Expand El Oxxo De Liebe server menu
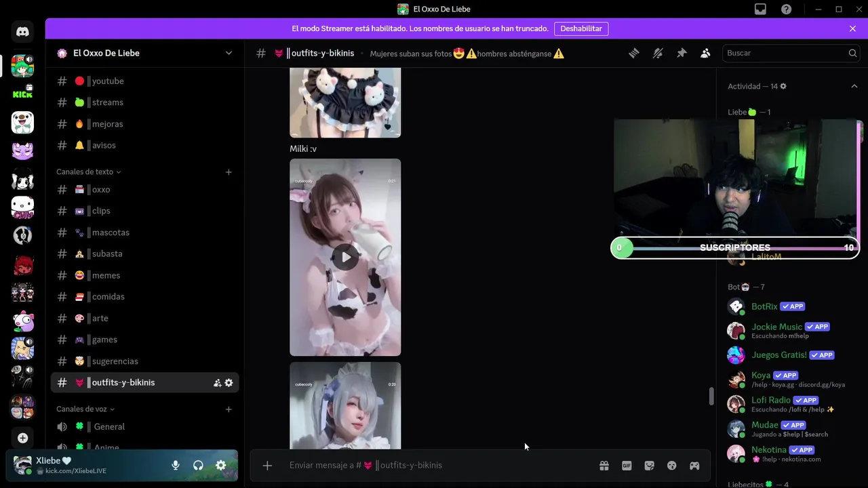Screen dimensions: 868x488 pyautogui.click(x=229, y=53)
